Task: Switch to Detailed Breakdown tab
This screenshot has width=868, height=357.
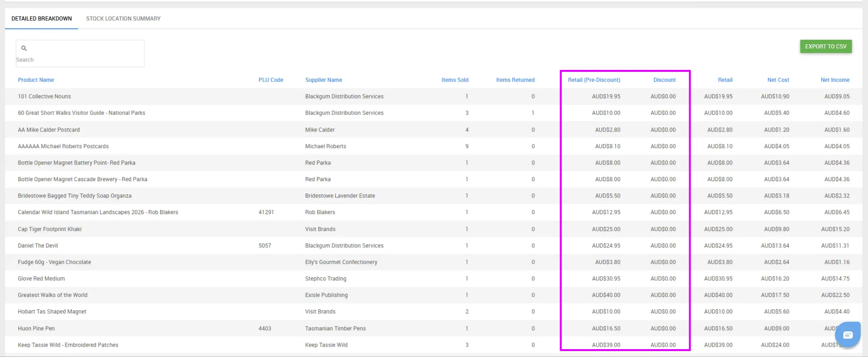Action: tap(42, 19)
